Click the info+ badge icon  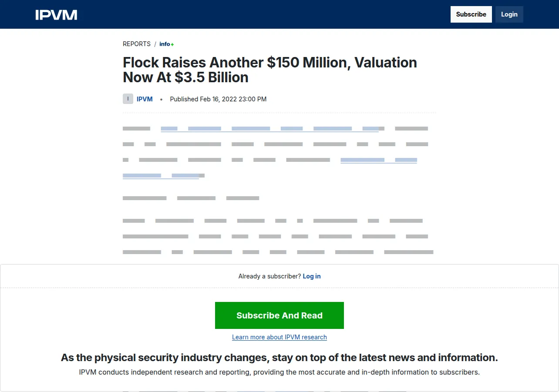click(167, 44)
